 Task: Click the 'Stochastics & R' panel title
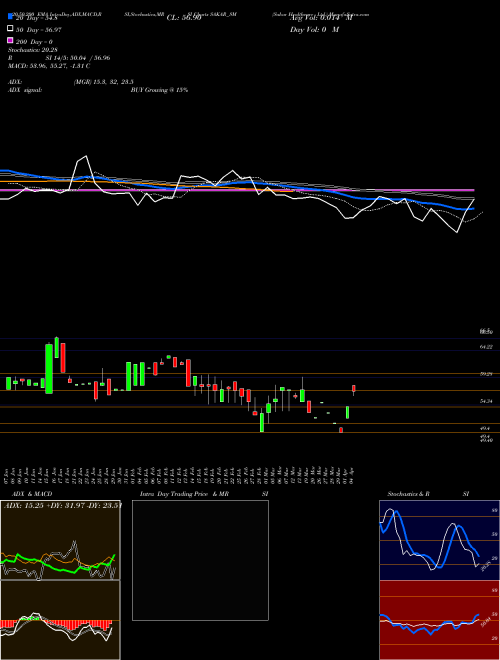click(409, 494)
